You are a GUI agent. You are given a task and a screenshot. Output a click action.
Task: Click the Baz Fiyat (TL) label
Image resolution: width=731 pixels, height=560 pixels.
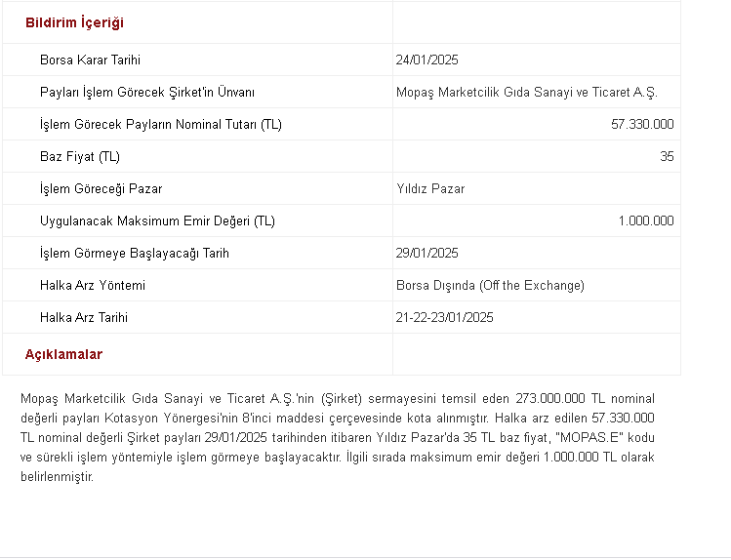coord(80,156)
